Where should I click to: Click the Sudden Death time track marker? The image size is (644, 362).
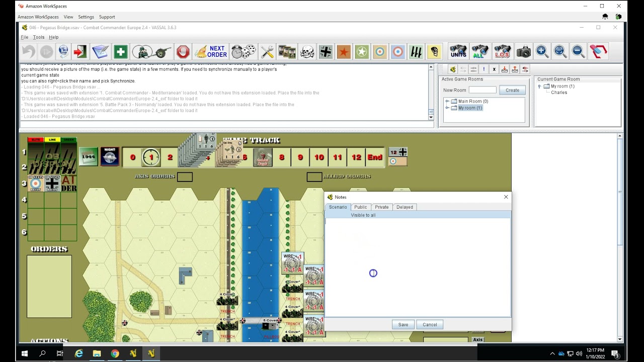point(263,157)
